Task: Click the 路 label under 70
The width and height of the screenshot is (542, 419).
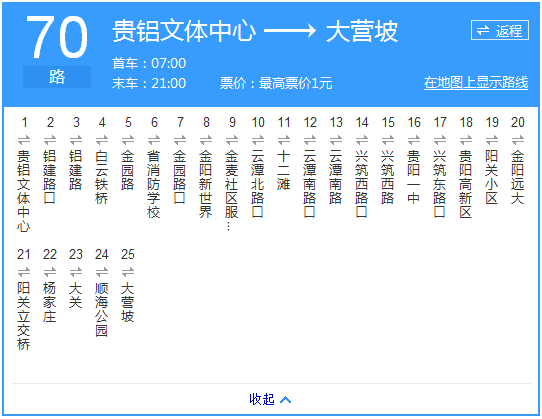Action: (57, 77)
